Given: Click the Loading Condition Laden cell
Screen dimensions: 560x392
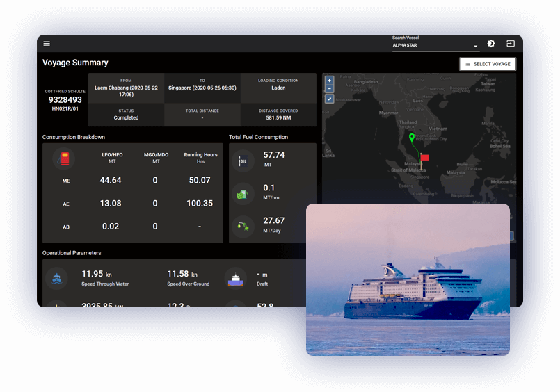Looking at the screenshot, I should coord(278,88).
